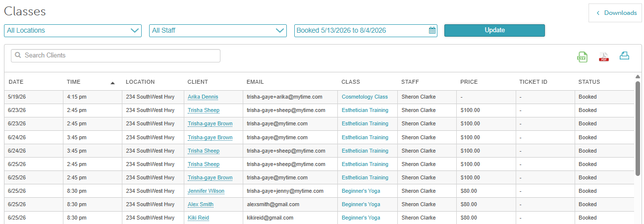
Task: Click the search magnifier icon
Action: (x=18, y=56)
